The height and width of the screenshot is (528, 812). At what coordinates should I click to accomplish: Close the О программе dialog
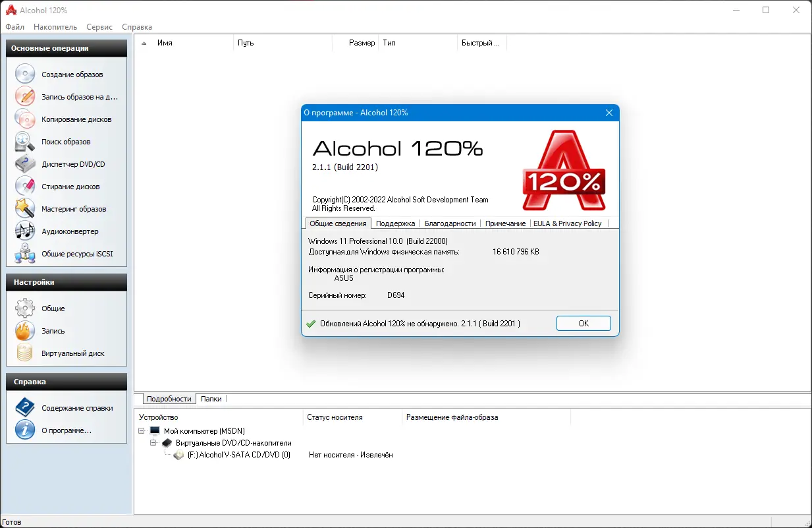click(x=609, y=113)
